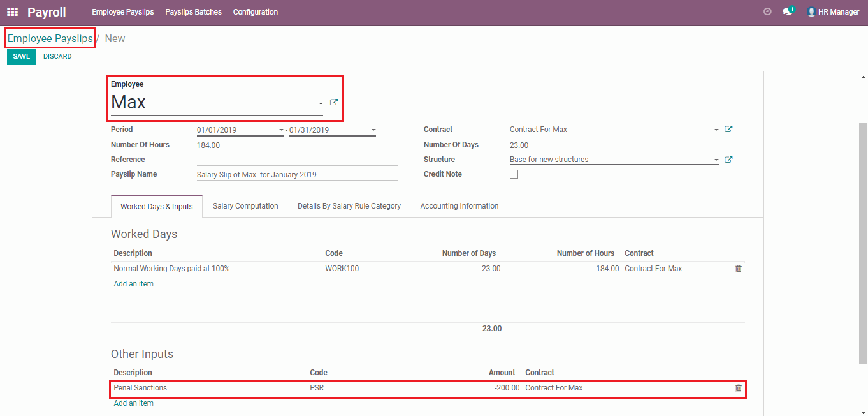This screenshot has height=416, width=868.
Task: Open the Configuration menu
Action: (x=256, y=12)
